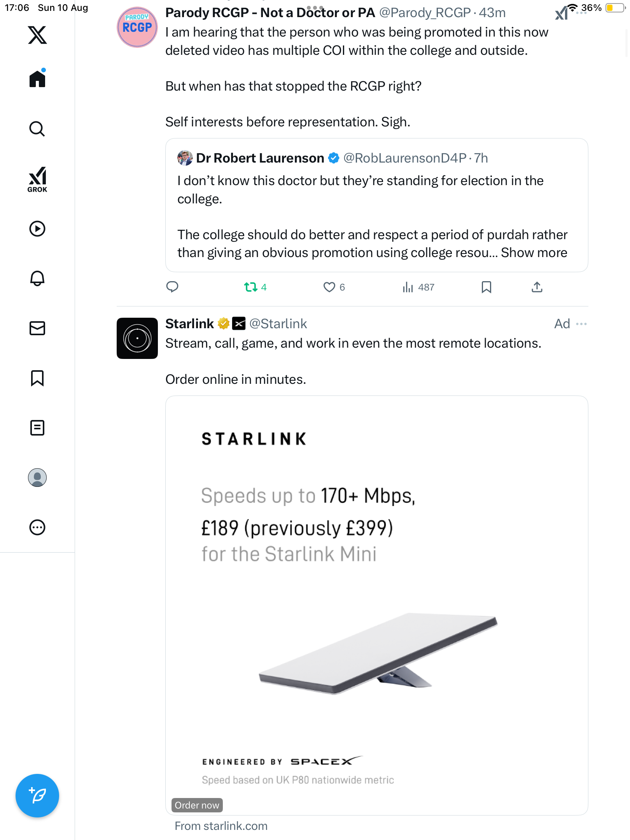Open more options on Starlink ad
The height and width of the screenshot is (840, 630).
coord(581,324)
